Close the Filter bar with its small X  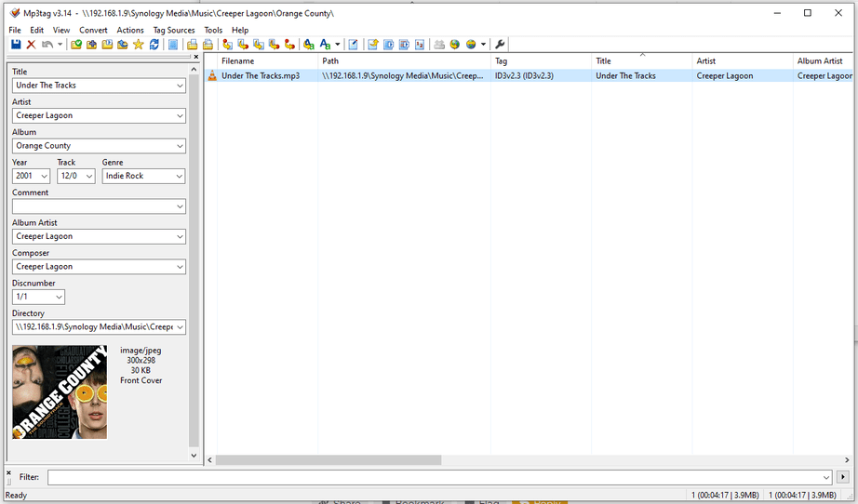click(8, 472)
